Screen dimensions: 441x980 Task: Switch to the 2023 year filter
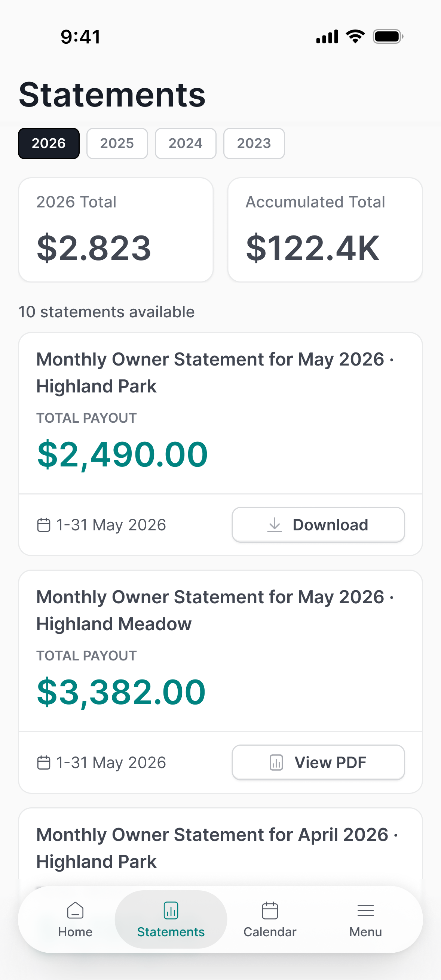(x=254, y=144)
